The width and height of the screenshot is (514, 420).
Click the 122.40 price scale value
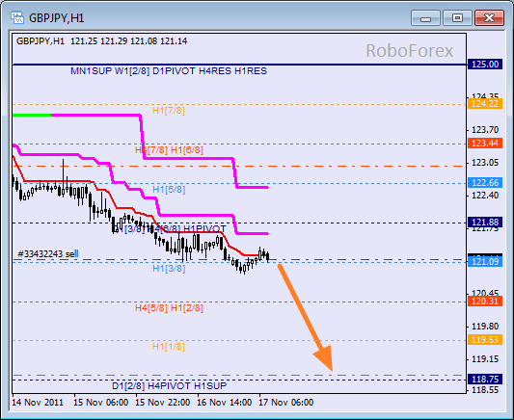(485, 196)
